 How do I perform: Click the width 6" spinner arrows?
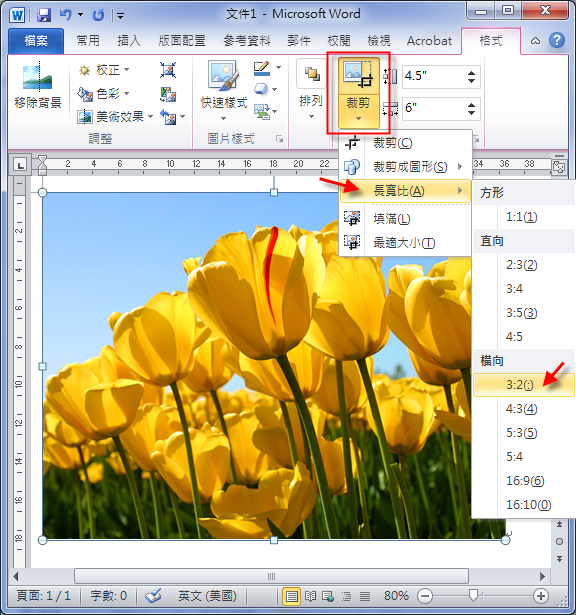tap(472, 109)
